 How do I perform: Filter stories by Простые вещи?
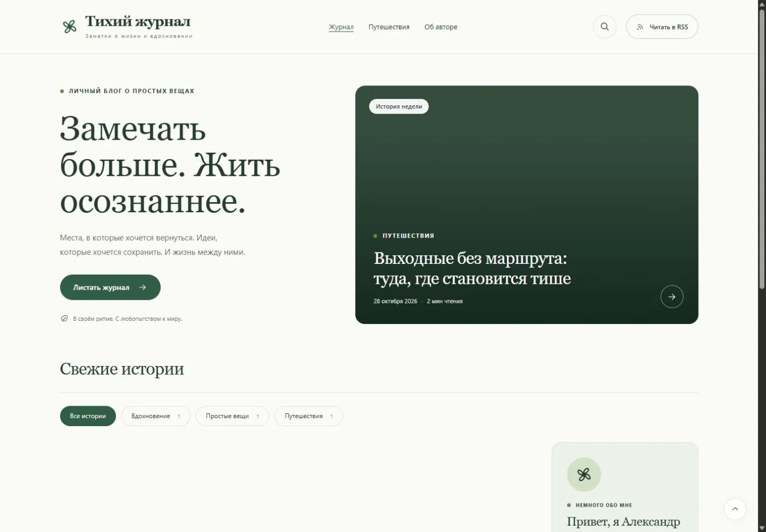coord(232,416)
